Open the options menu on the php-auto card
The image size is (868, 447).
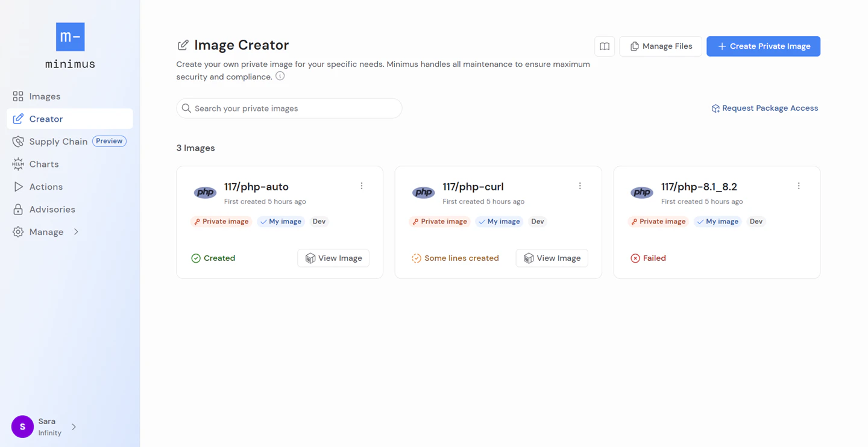[362, 186]
